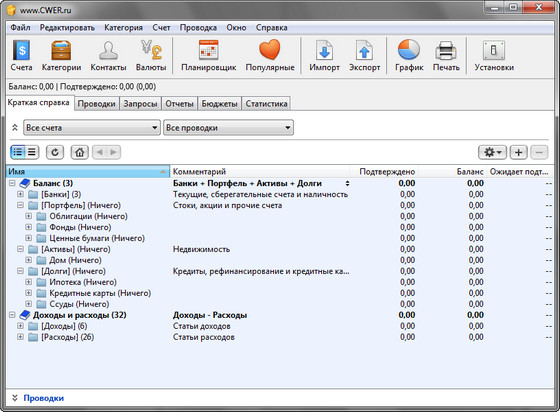Expand the Проводки panel link
The image size is (560, 412).
(x=44, y=398)
